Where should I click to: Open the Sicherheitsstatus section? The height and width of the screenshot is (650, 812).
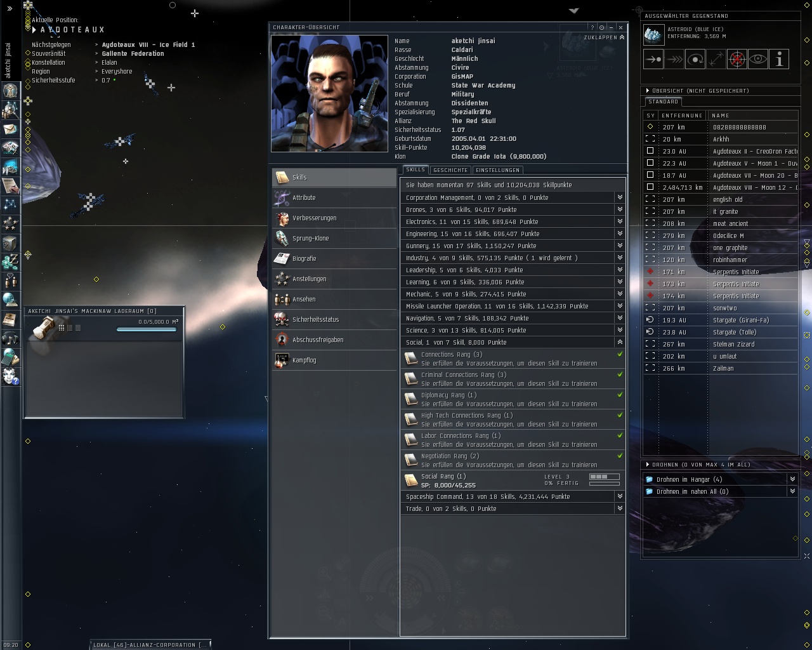pyautogui.click(x=334, y=319)
